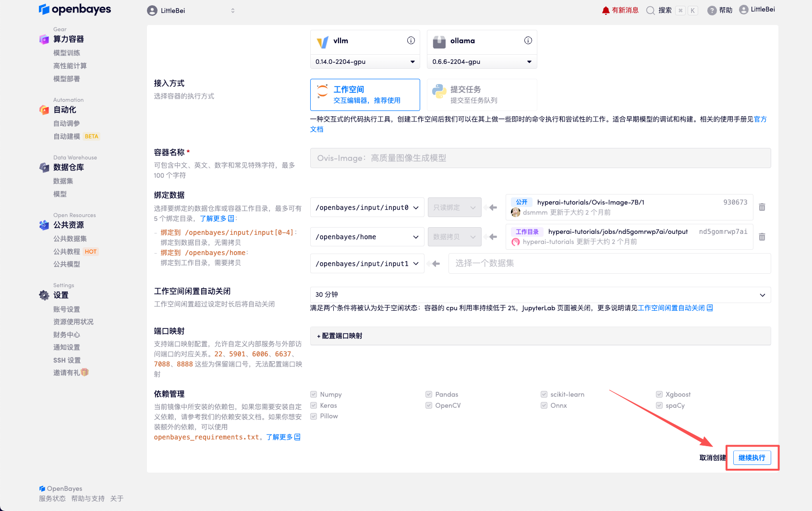Click the search magnifier icon

pyautogui.click(x=651, y=11)
